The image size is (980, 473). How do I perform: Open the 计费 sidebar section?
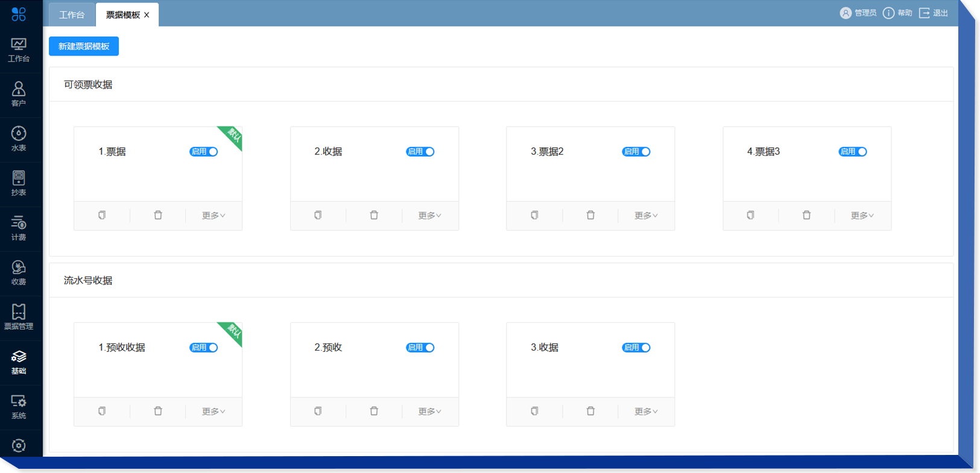coord(19,229)
